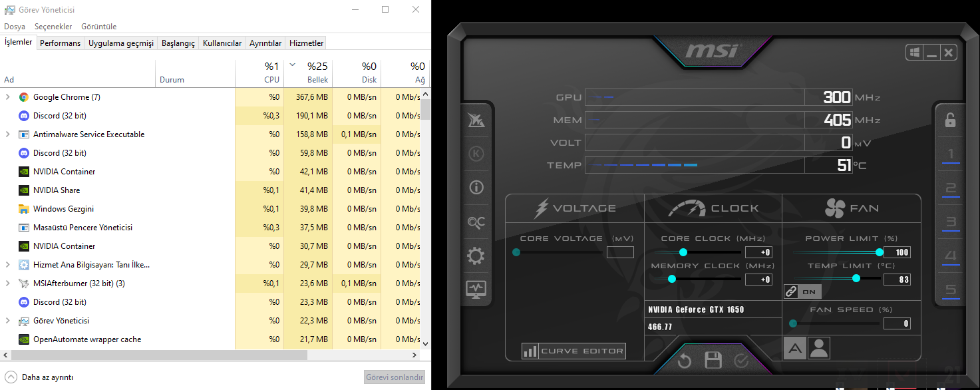The width and height of the screenshot is (980, 390).
Task: Open MSI Afterburner settings gear
Action: point(476,256)
